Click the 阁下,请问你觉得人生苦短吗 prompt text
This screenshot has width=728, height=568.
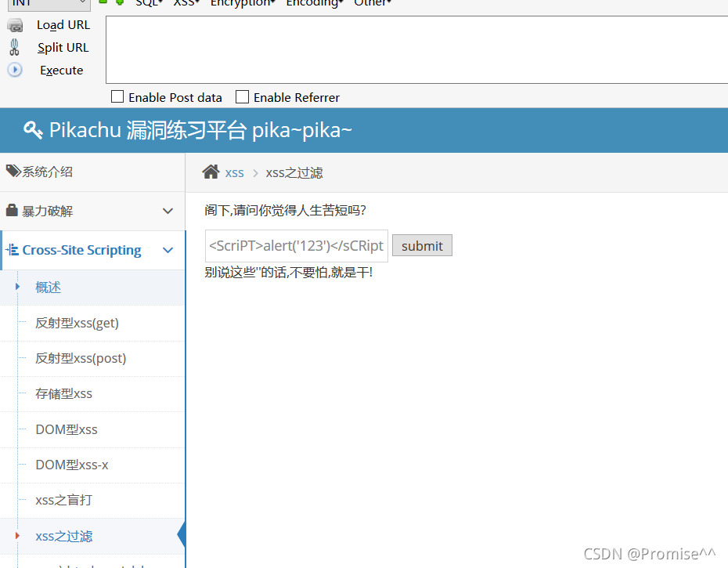click(x=286, y=211)
